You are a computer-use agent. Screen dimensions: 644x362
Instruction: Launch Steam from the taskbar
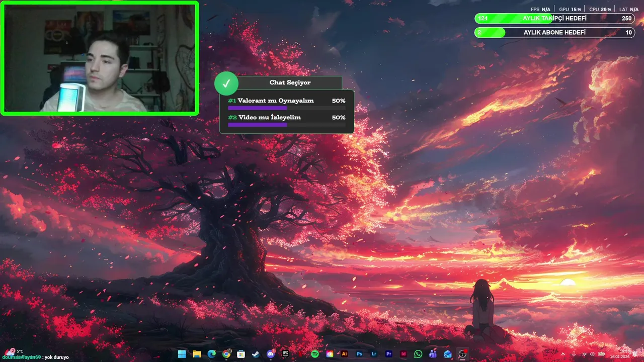click(x=256, y=354)
